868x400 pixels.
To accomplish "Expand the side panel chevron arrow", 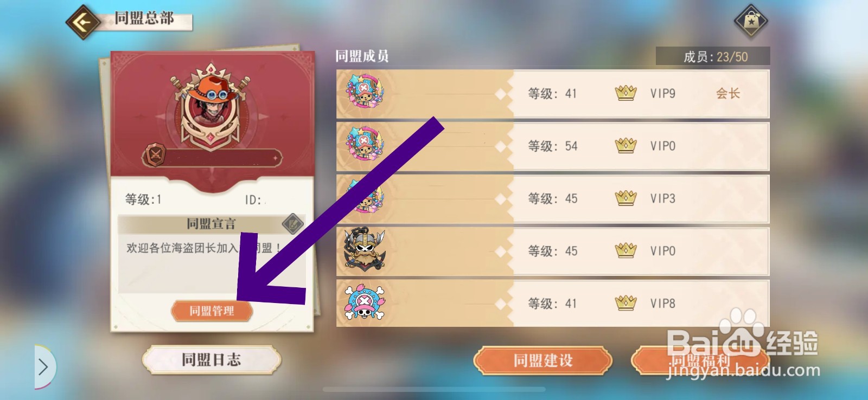I will [x=43, y=367].
